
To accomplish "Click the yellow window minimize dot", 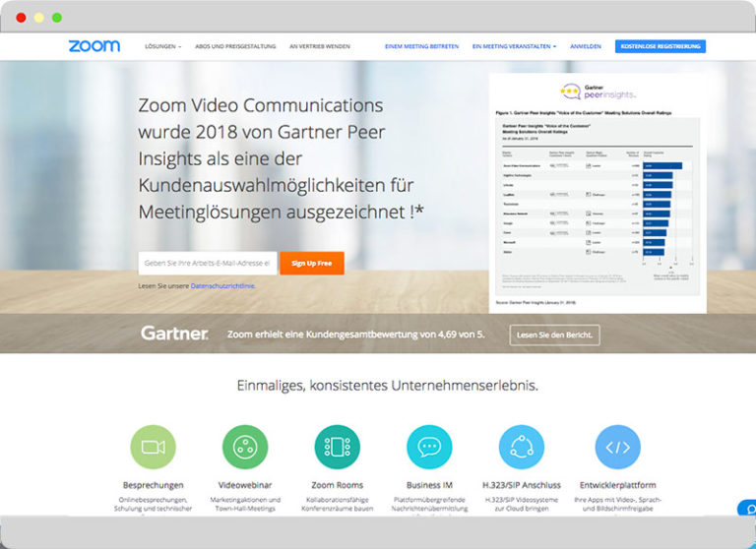I will pos(39,18).
